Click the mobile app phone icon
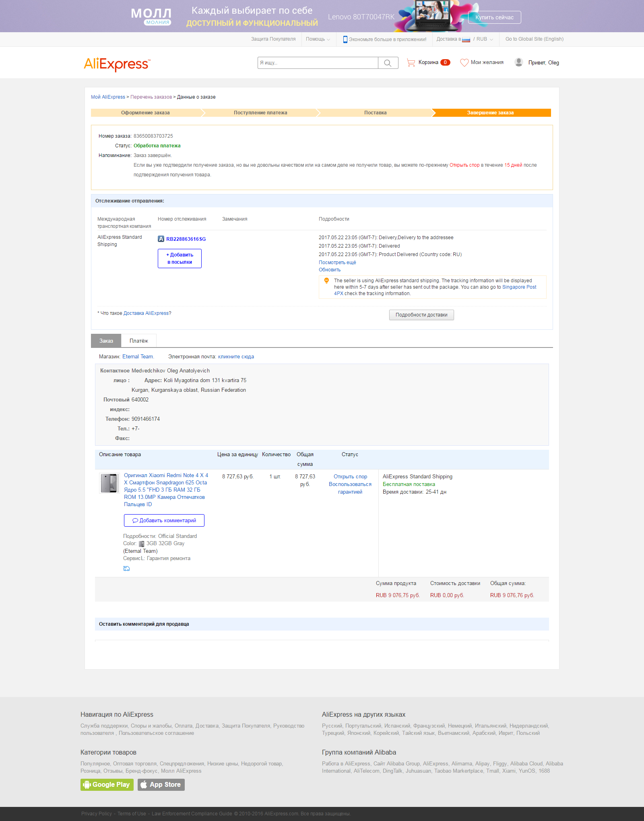The height and width of the screenshot is (821, 644). (x=345, y=39)
